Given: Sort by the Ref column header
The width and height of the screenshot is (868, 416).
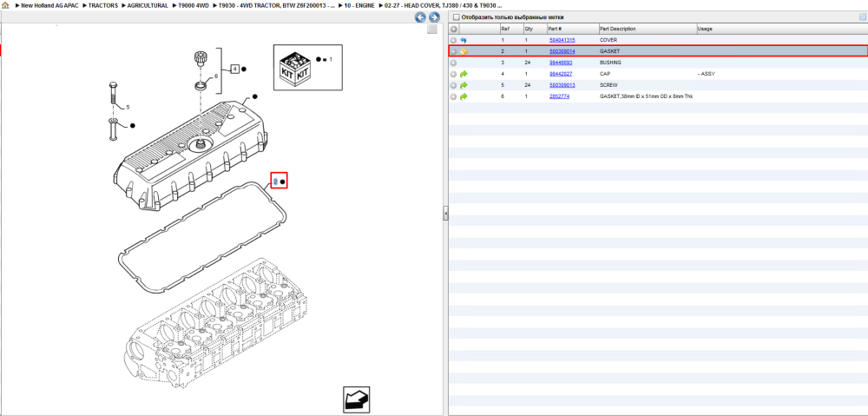Looking at the screenshot, I should (511, 29).
